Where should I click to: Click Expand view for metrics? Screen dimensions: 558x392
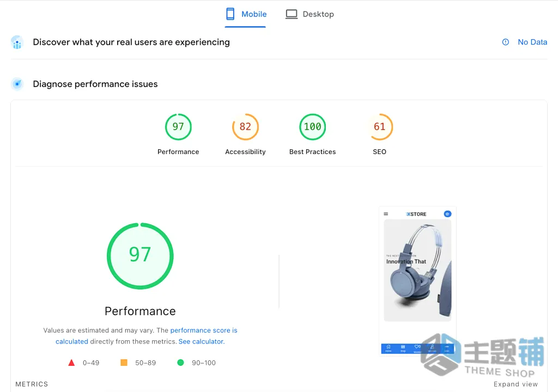click(515, 384)
